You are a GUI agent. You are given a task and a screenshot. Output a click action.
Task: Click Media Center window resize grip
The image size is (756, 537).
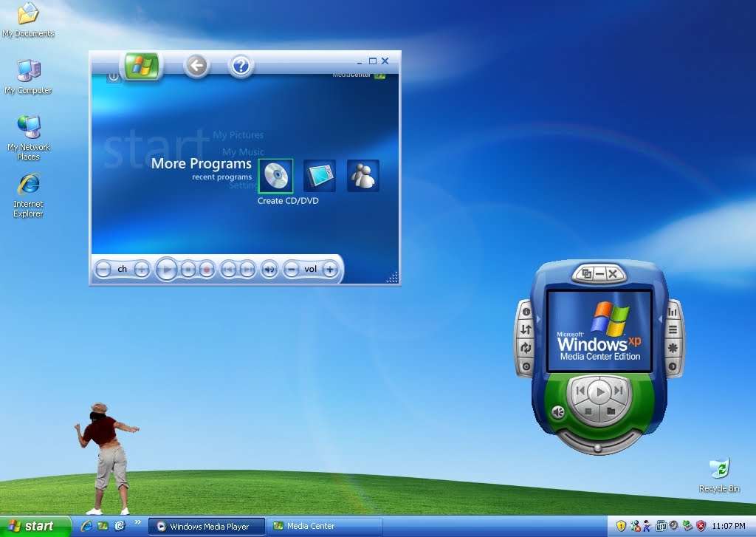393,277
